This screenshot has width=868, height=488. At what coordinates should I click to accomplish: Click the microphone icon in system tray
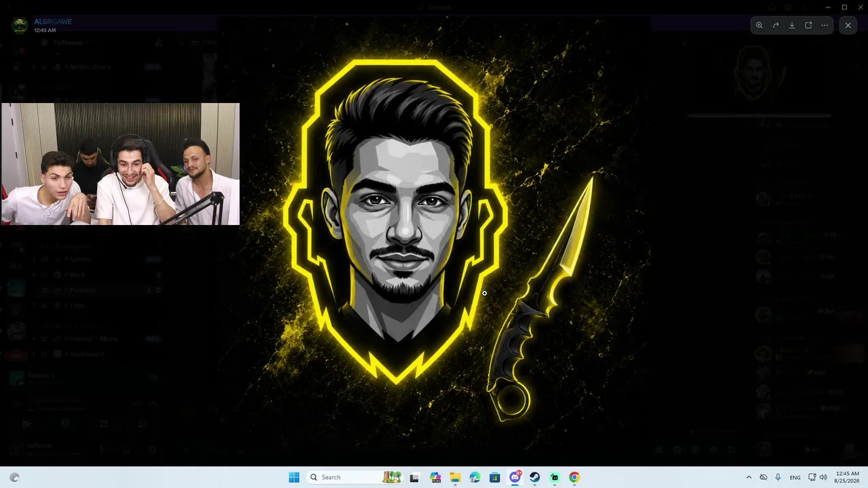(778, 477)
